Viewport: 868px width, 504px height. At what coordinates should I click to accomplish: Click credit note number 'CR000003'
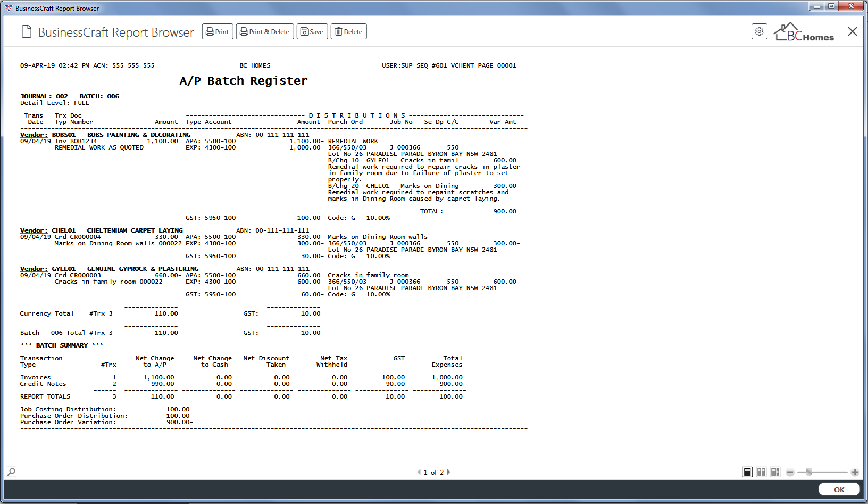tap(85, 275)
